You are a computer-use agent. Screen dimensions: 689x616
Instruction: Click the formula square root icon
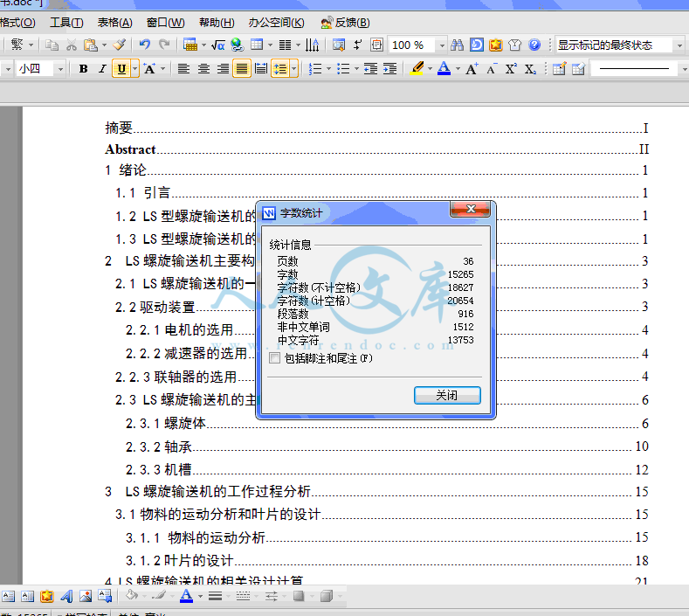point(218,45)
